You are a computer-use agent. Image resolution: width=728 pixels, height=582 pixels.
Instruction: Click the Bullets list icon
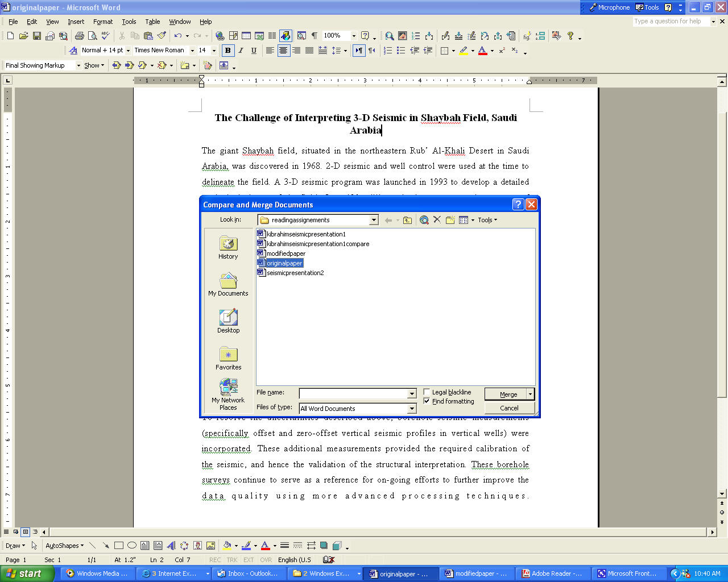pyautogui.click(x=401, y=51)
